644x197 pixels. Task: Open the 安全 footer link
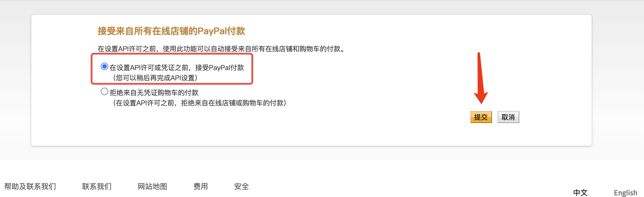coord(242,186)
